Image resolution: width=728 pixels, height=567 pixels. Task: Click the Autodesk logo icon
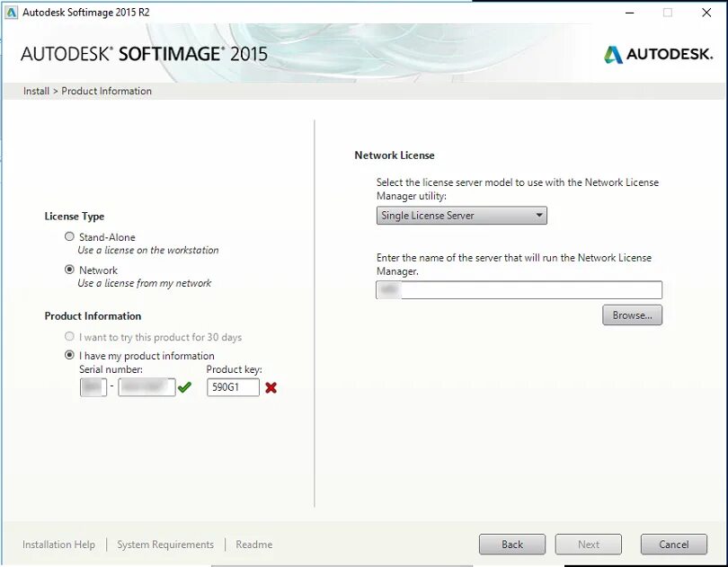pyautogui.click(x=613, y=54)
